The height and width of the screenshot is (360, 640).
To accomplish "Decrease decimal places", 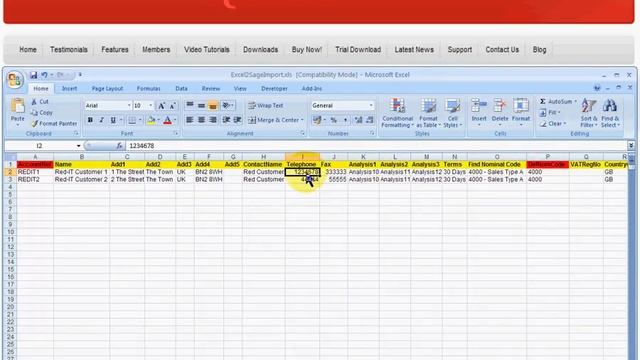I will click(x=370, y=120).
